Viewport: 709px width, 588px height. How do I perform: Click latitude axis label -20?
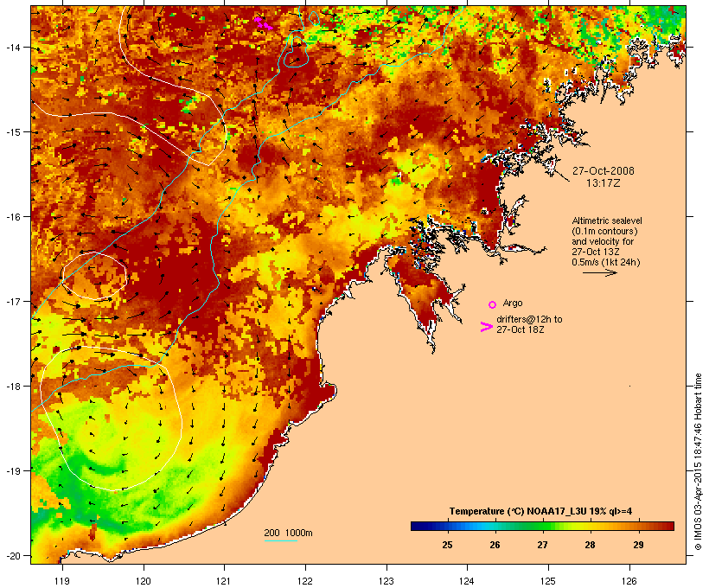[12, 555]
